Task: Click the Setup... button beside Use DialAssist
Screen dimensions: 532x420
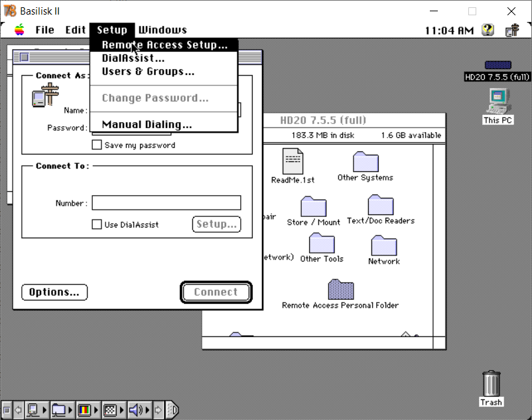Action: pos(216,224)
